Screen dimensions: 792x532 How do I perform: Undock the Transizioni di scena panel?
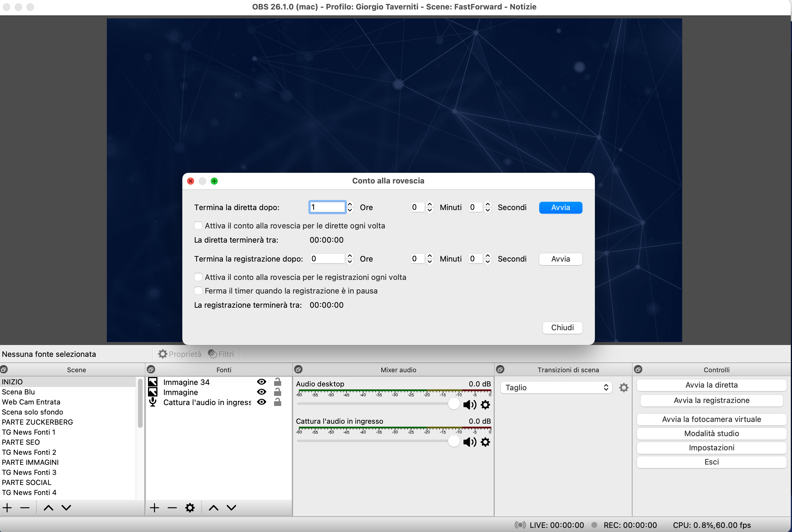(500, 370)
